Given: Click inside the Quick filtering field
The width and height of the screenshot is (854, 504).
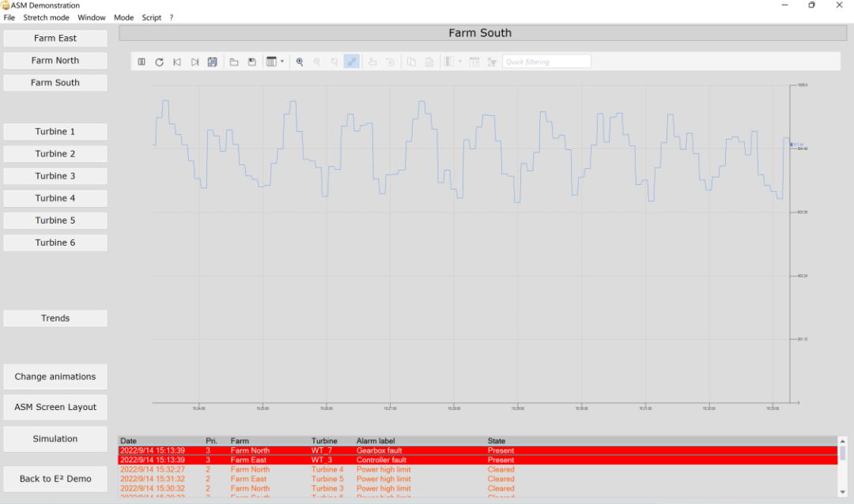Looking at the screenshot, I should pyautogui.click(x=546, y=60).
